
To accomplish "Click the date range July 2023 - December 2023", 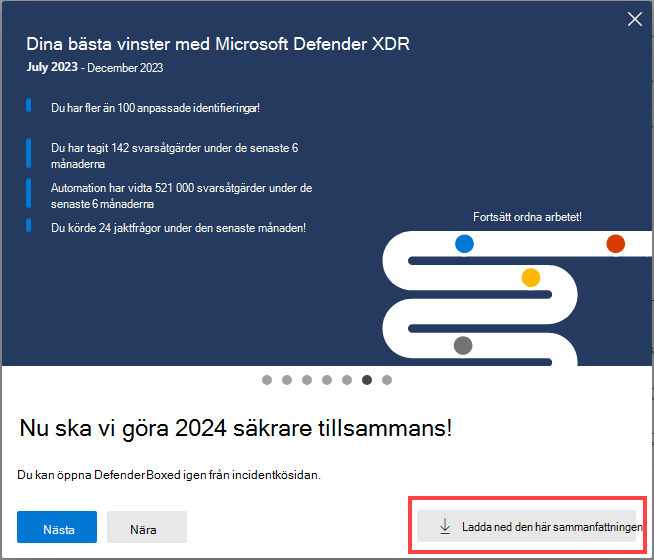I will click(x=95, y=67).
